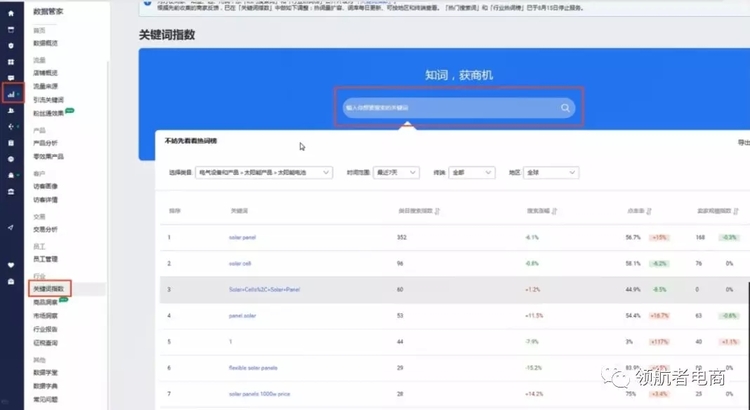Open the time range dropdown
This screenshot has width=750, height=410.
click(x=396, y=172)
